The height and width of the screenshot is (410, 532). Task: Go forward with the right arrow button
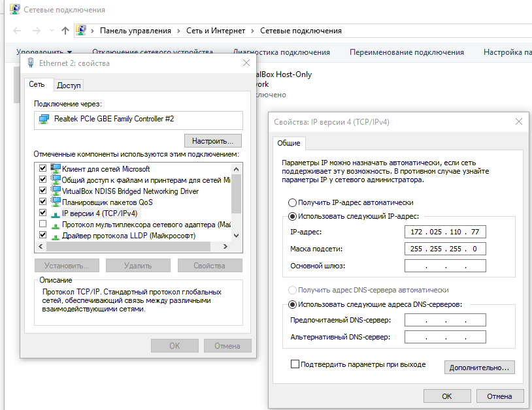click(x=37, y=31)
